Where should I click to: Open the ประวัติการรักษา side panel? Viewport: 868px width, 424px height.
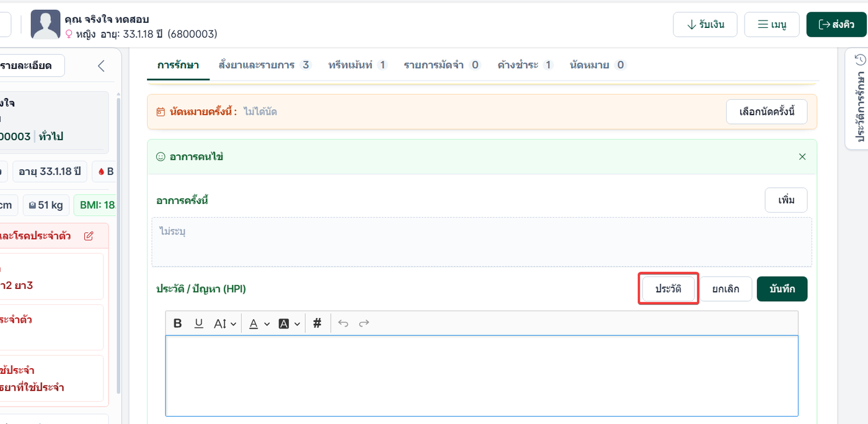860,99
